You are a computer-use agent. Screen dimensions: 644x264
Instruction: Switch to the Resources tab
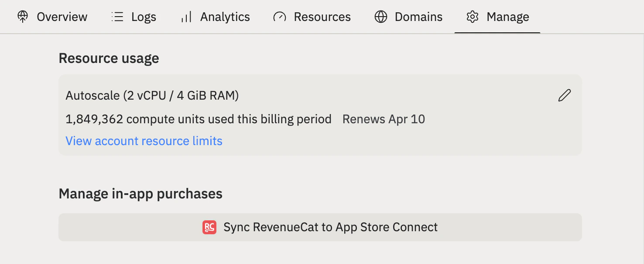[322, 17]
